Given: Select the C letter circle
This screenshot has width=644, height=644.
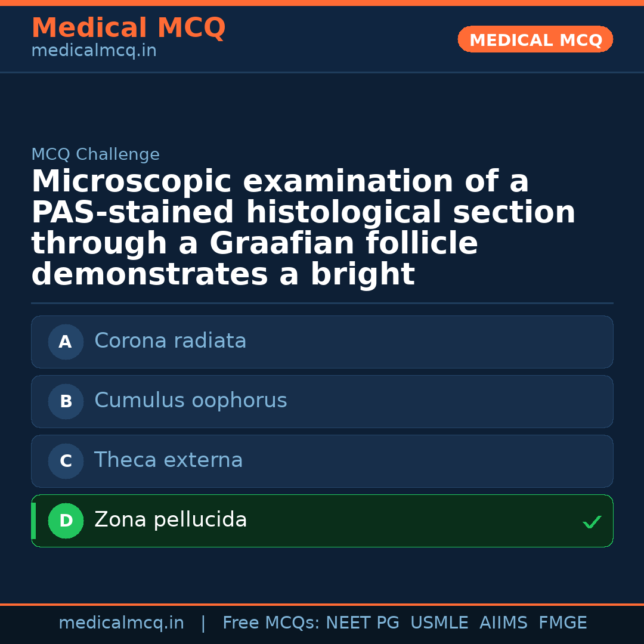Looking at the screenshot, I should point(66,462).
